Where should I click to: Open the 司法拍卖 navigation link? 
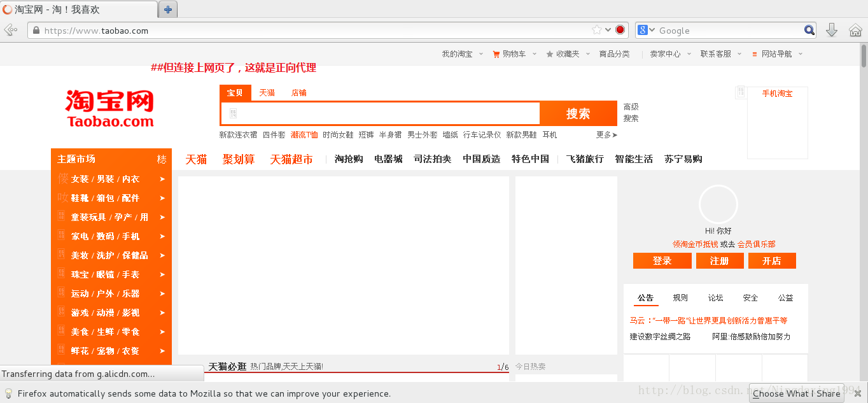tap(433, 159)
